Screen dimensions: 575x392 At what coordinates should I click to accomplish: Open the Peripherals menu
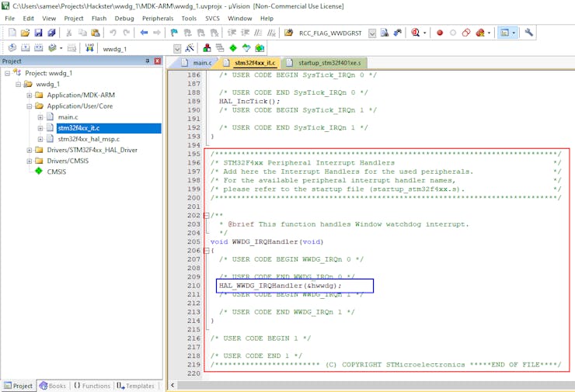click(157, 18)
